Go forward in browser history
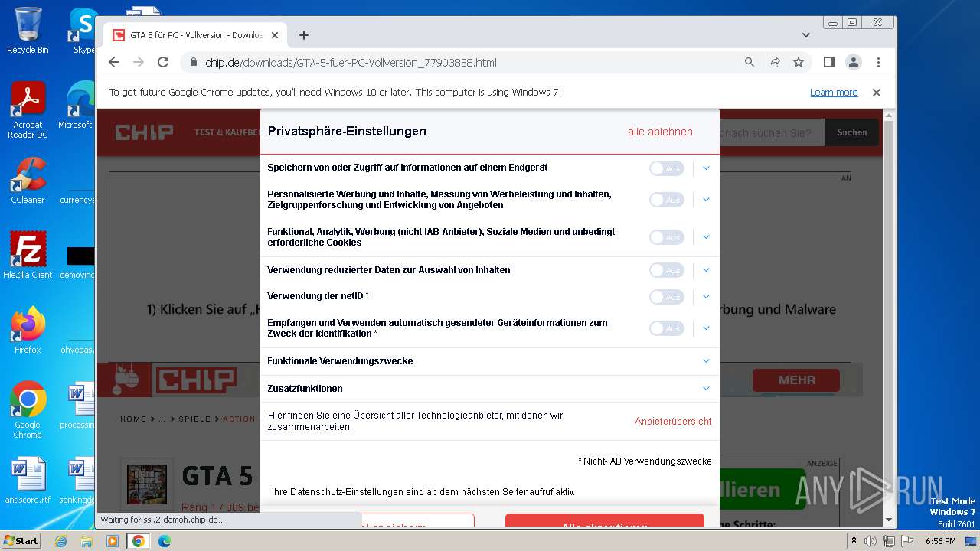Image resolution: width=980 pixels, height=551 pixels. [x=139, y=63]
